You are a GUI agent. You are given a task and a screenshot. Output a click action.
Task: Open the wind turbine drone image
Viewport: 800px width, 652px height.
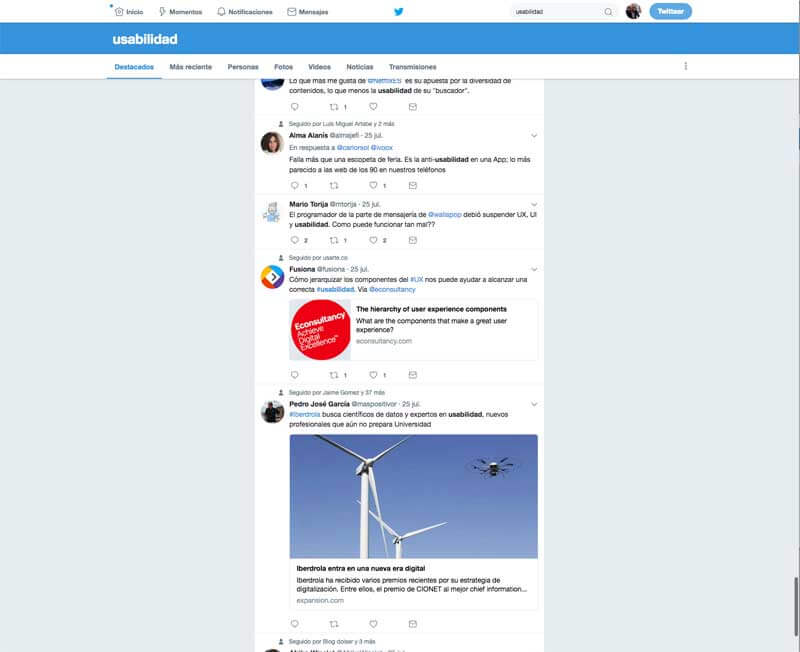pyautogui.click(x=413, y=496)
